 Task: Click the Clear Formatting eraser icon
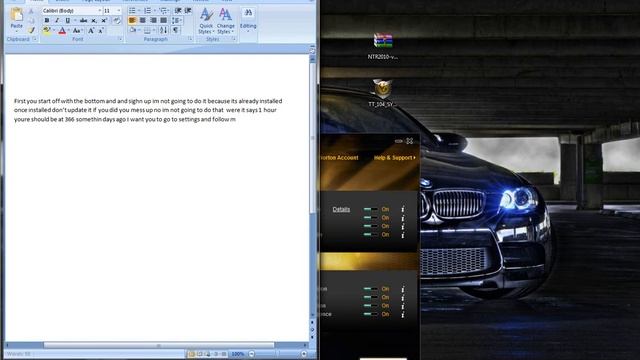tap(117, 20)
